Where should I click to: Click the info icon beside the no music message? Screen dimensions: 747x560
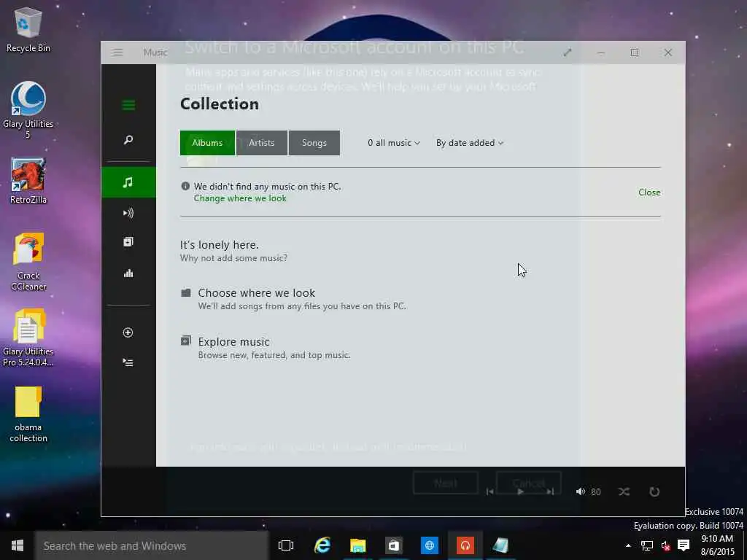(x=185, y=186)
